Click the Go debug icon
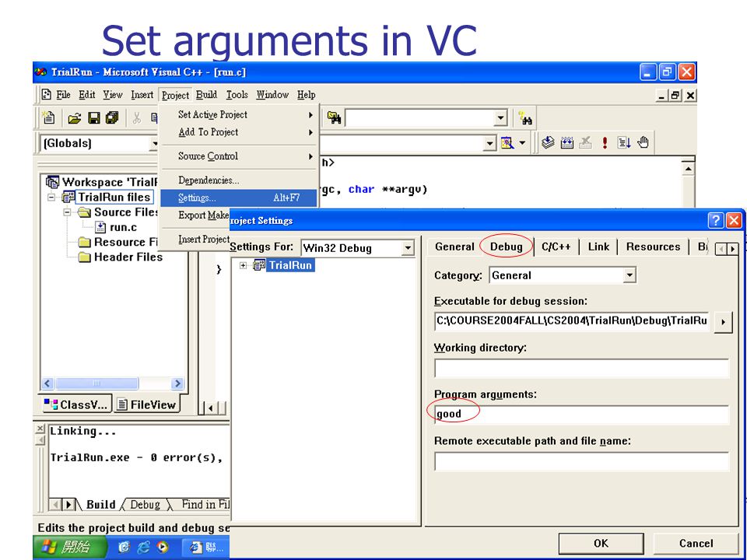 [x=623, y=142]
